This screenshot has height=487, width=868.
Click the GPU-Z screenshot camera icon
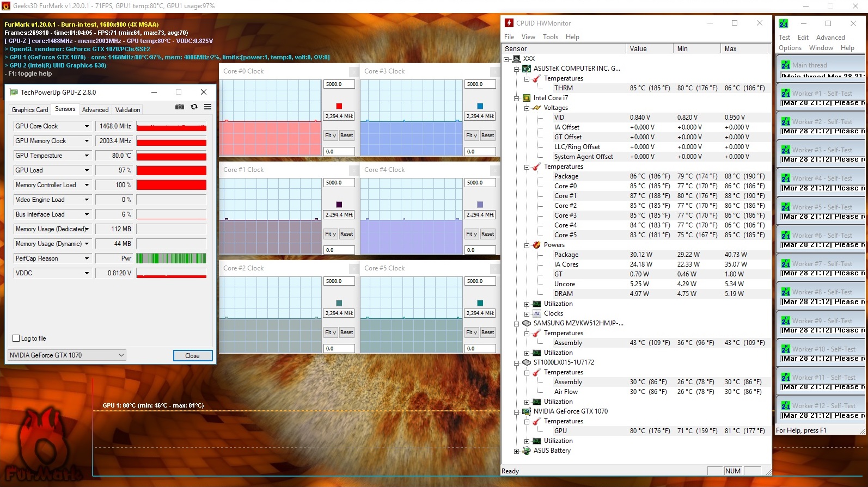[x=179, y=107]
